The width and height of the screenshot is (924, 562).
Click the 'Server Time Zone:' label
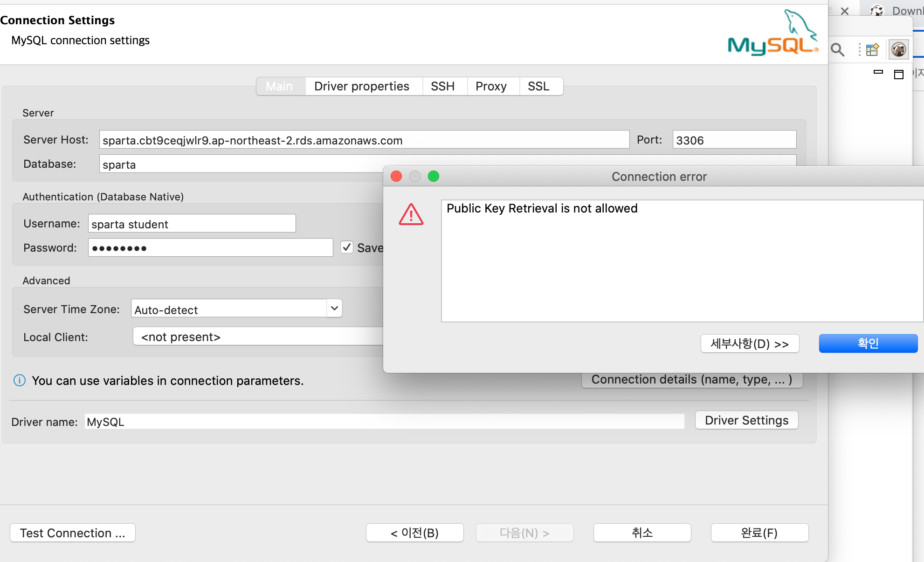[71, 309]
